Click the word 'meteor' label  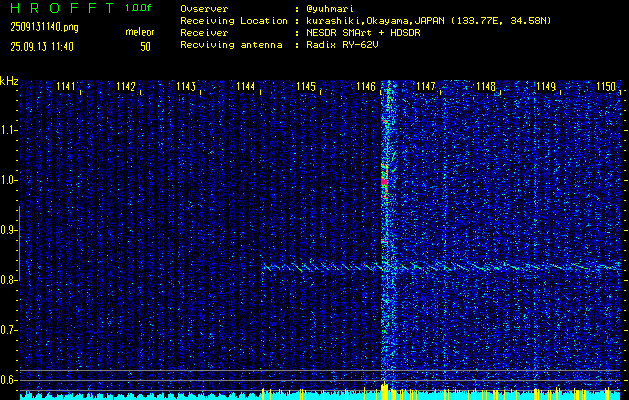pos(140,32)
